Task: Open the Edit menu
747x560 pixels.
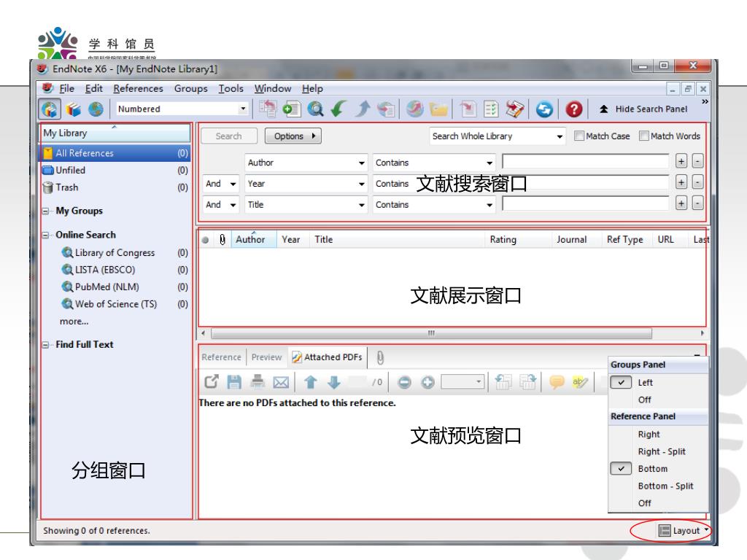Action: coord(94,88)
